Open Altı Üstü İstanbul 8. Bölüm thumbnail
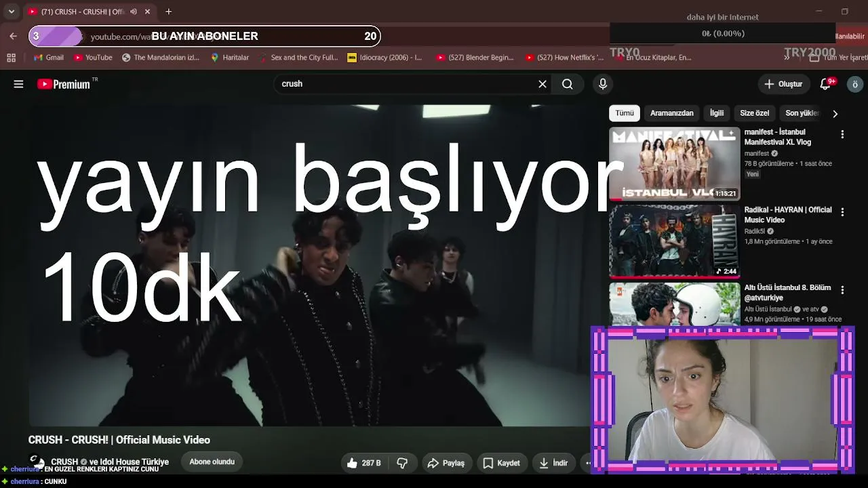 click(675, 305)
